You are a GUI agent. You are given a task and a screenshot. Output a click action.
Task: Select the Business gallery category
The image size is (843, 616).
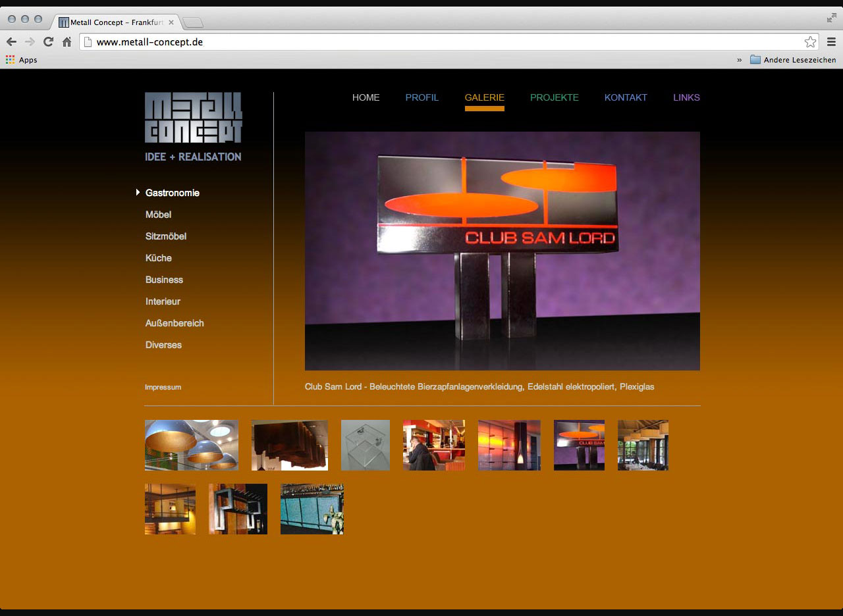click(x=165, y=280)
